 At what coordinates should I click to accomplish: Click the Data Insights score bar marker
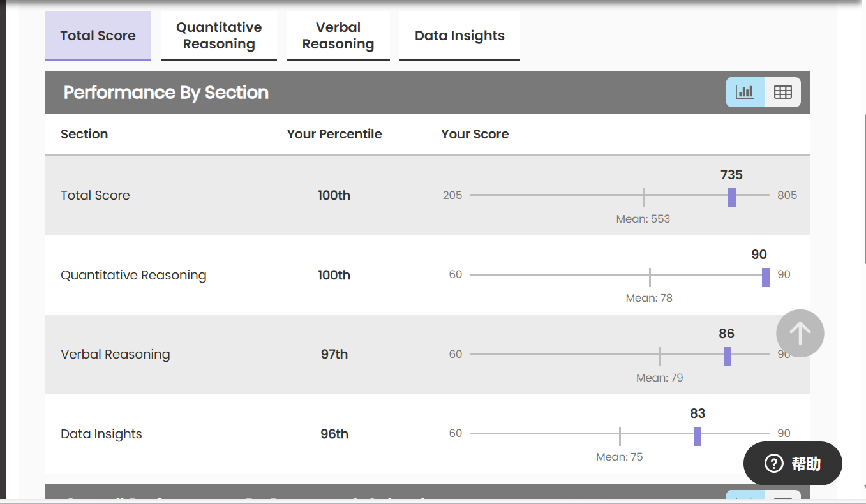[x=698, y=436]
